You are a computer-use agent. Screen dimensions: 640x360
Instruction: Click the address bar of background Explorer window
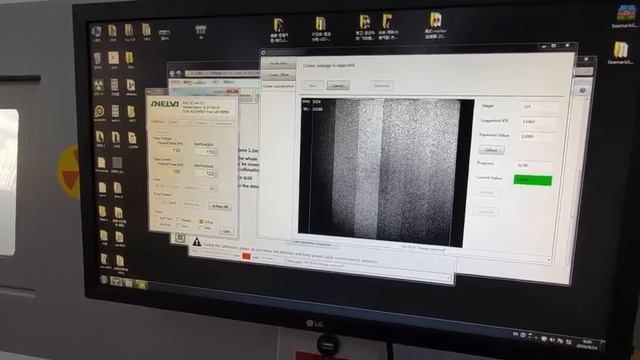tap(222, 73)
